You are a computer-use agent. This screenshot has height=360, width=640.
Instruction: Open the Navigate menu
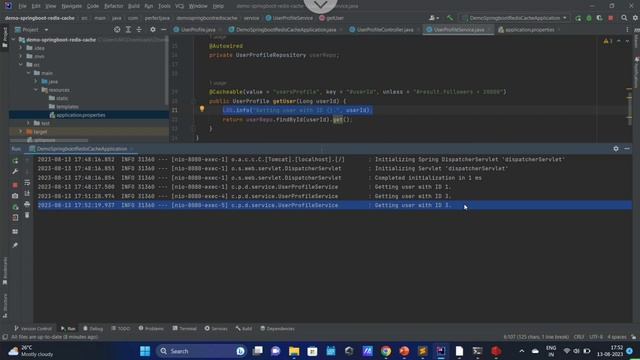pyautogui.click(x=71, y=6)
